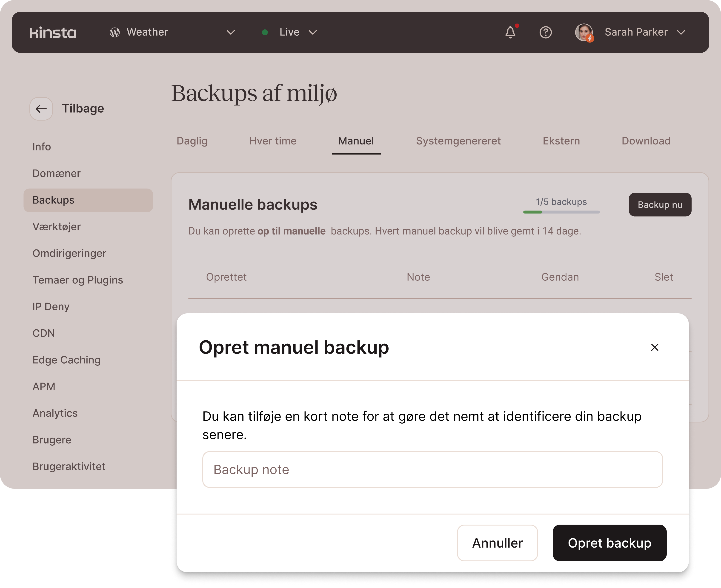The image size is (721, 588).
Task: Expand the Sarah Parker account menu
Action: click(681, 33)
